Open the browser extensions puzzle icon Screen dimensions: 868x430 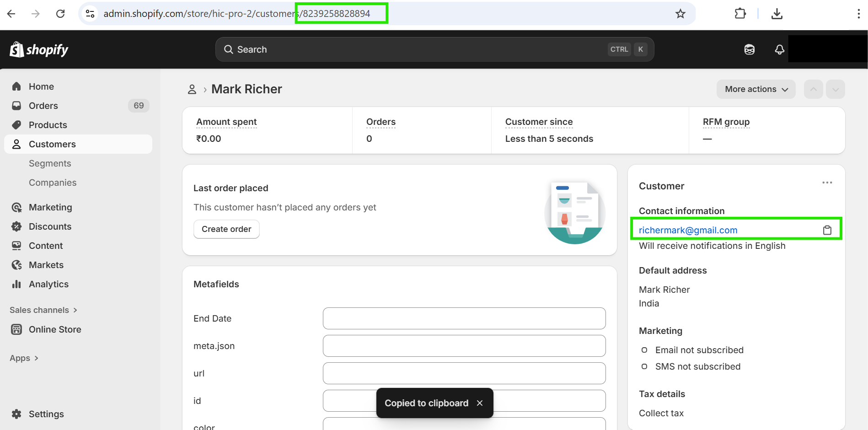click(740, 14)
